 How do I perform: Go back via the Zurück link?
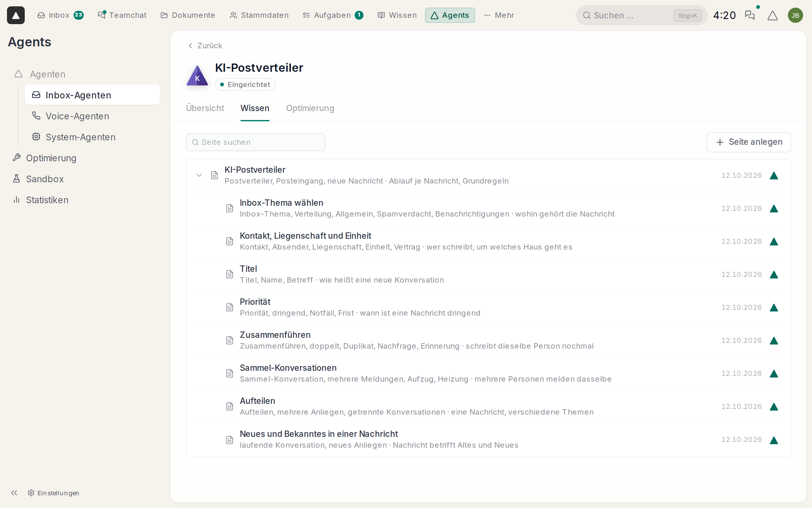(205, 46)
